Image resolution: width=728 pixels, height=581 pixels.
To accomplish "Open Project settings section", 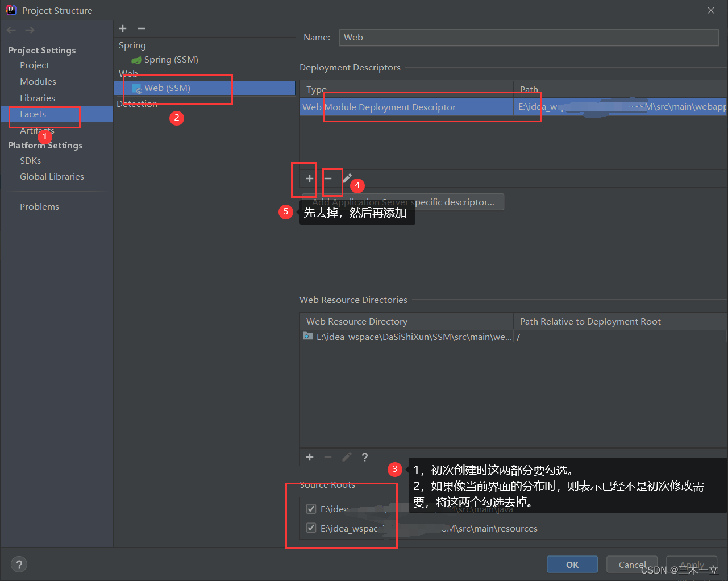I will (x=35, y=65).
